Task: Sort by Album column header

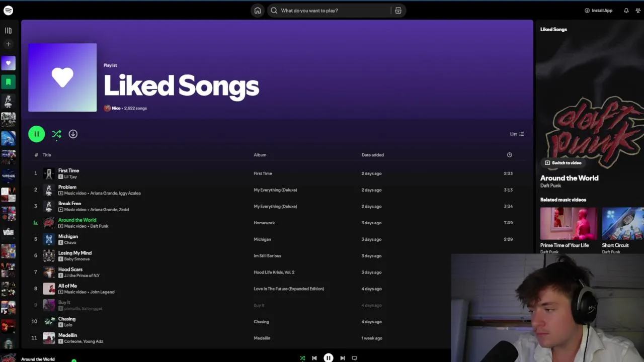Action: tap(260, 155)
